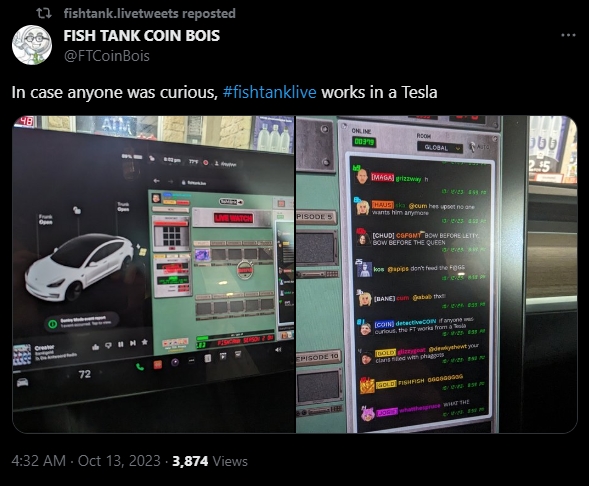View the right chat panel photo
The width and height of the screenshot is (589, 486).
click(x=437, y=274)
